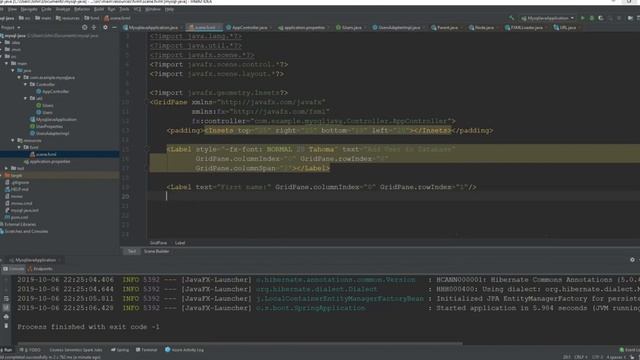
Task: Open the Project view selector dropdown
Action: (11, 27)
